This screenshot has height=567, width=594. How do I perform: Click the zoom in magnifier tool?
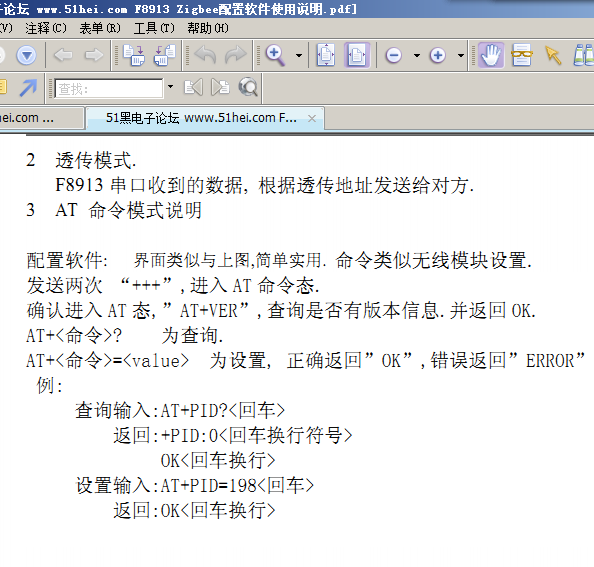pyautogui.click(x=275, y=55)
